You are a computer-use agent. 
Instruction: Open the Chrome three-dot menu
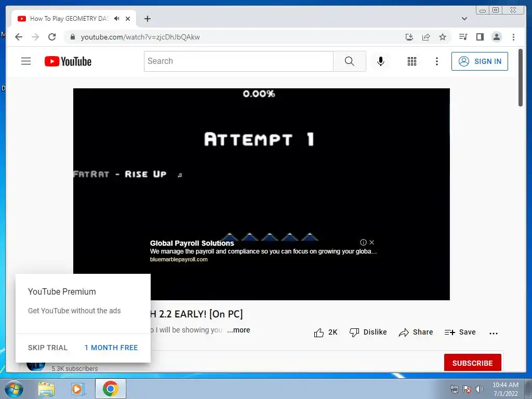[x=513, y=37]
